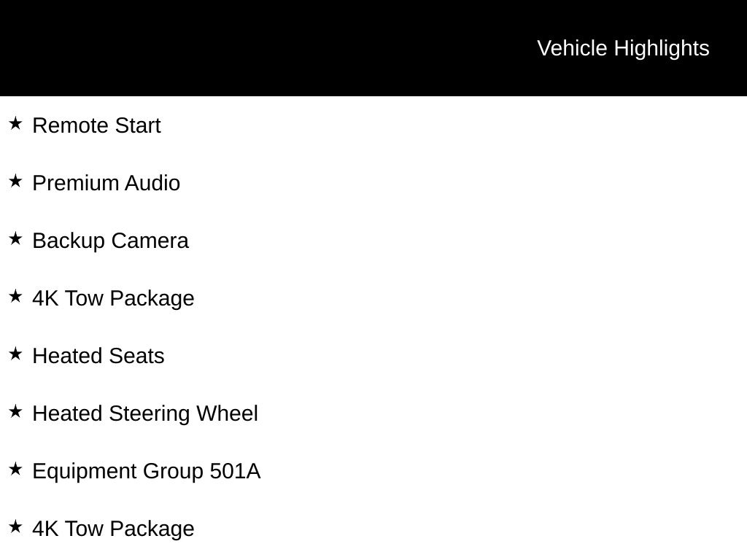The height and width of the screenshot is (560, 747).
Task: Select the Remote Start highlight text
Action: tap(96, 125)
